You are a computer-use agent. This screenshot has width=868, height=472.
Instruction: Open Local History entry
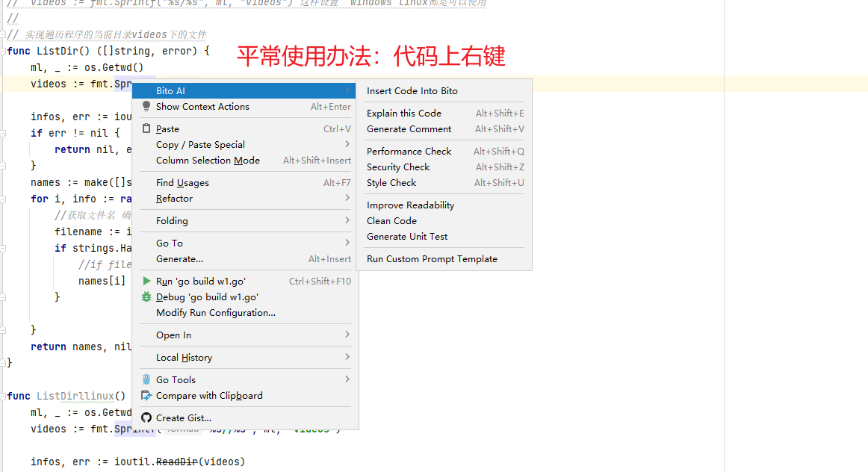[244, 358]
